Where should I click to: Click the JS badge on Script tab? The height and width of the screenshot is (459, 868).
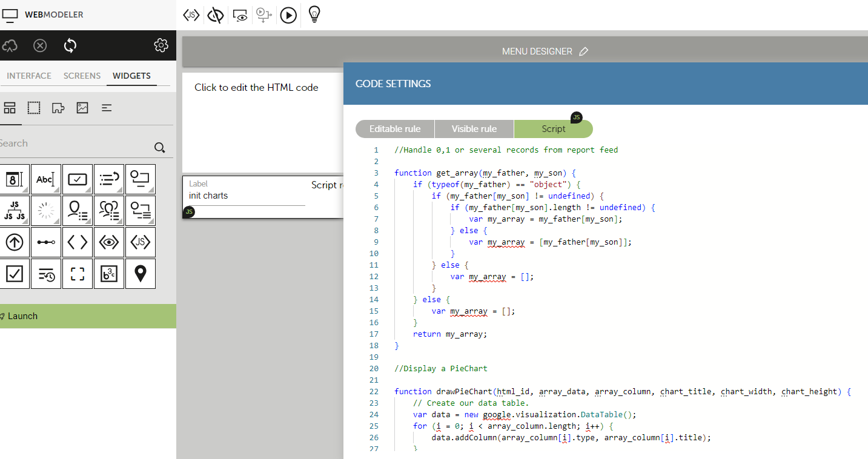[x=577, y=117]
